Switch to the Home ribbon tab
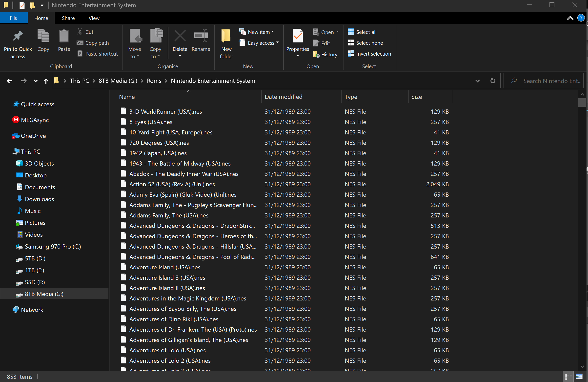This screenshot has width=588, height=382. click(x=41, y=18)
